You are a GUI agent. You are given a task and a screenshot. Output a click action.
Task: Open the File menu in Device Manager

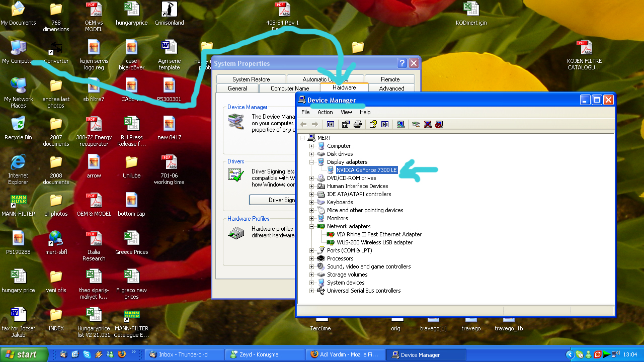pyautogui.click(x=305, y=112)
